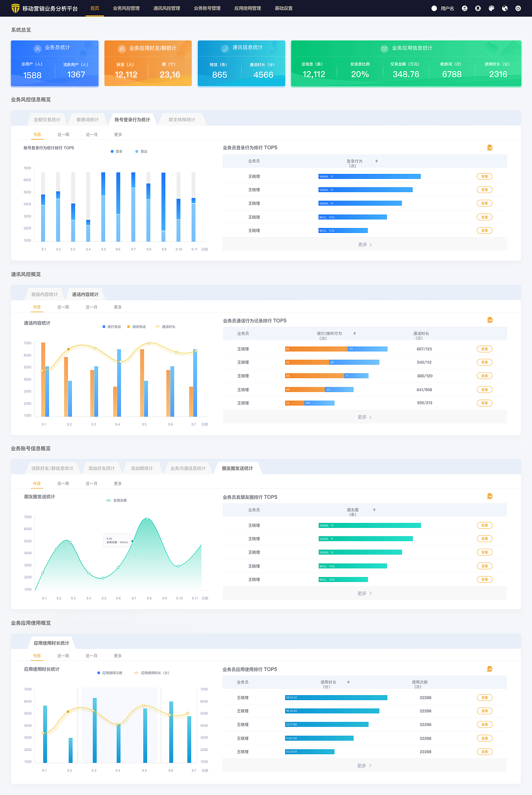This screenshot has width=532, height=795.
Task: Sort by 使用时长(分) column arrow
Action: pos(348,682)
